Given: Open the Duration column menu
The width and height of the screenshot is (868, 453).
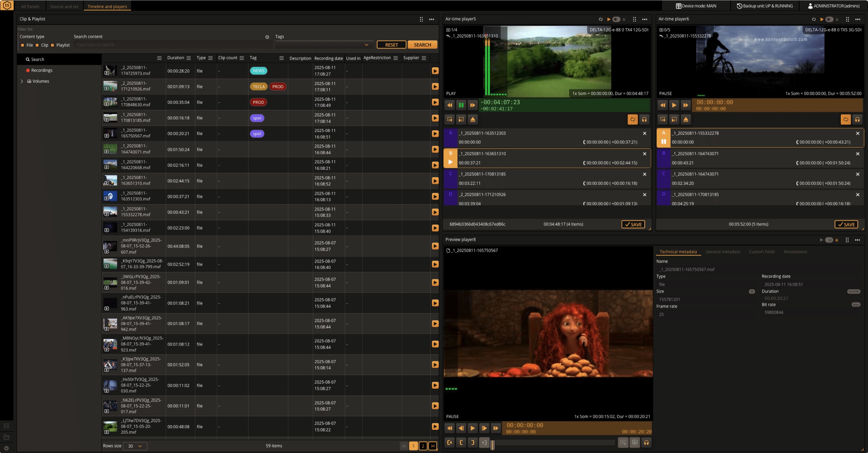Looking at the screenshot, I should tap(188, 58).
